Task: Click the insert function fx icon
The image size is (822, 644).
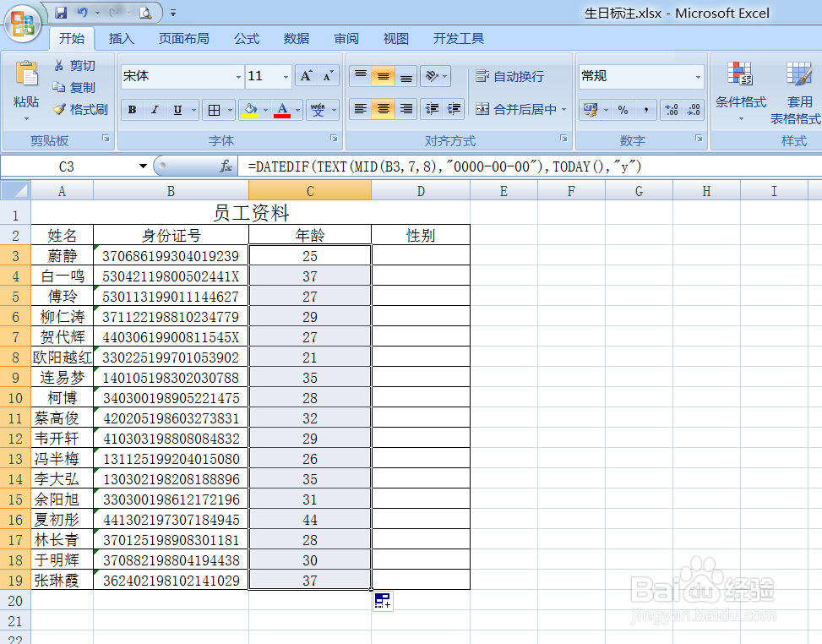Action: 226,166
